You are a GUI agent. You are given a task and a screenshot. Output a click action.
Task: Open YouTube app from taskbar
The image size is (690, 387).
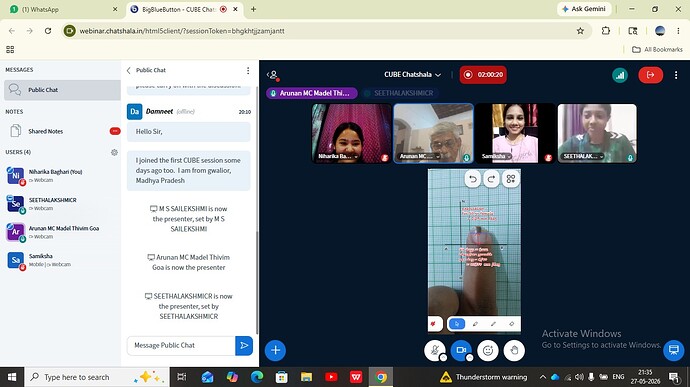coord(331,377)
